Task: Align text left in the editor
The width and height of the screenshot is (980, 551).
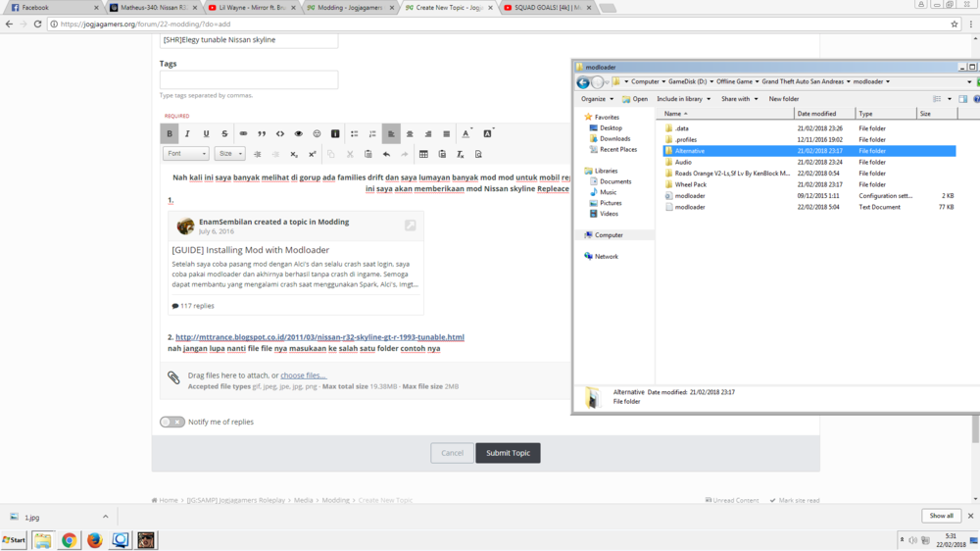Action: tap(391, 134)
